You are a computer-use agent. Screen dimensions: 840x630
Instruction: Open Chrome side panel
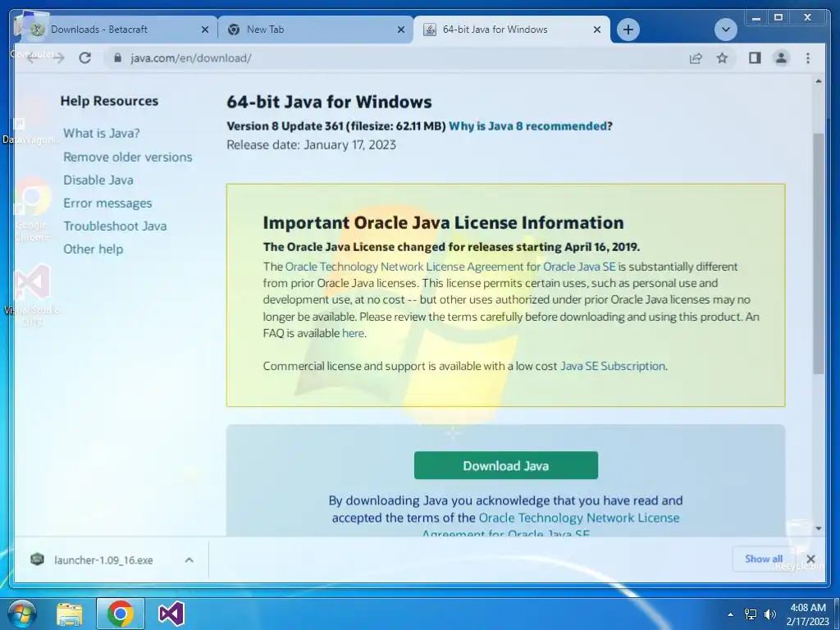tap(755, 58)
